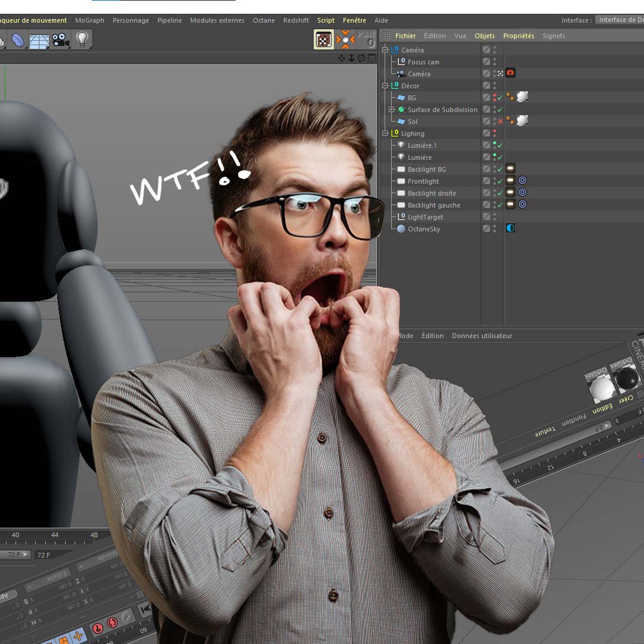
Task: Click the white material sphere on Sol
Action: coord(522,120)
